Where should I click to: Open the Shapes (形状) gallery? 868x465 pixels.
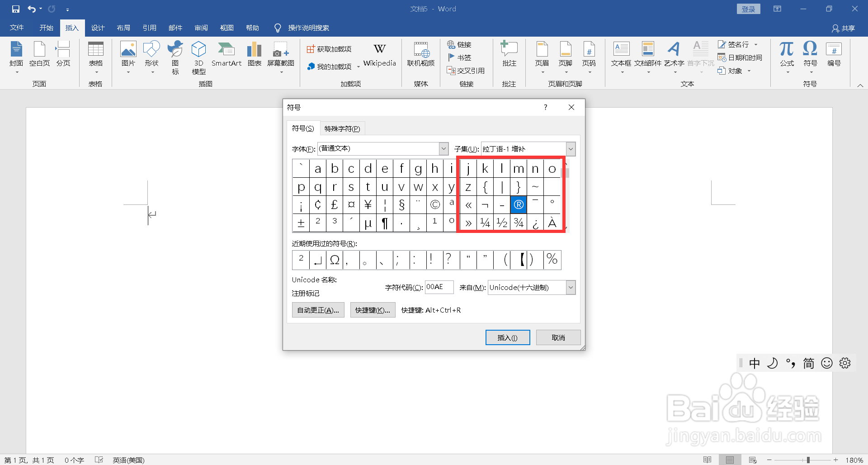click(152, 57)
